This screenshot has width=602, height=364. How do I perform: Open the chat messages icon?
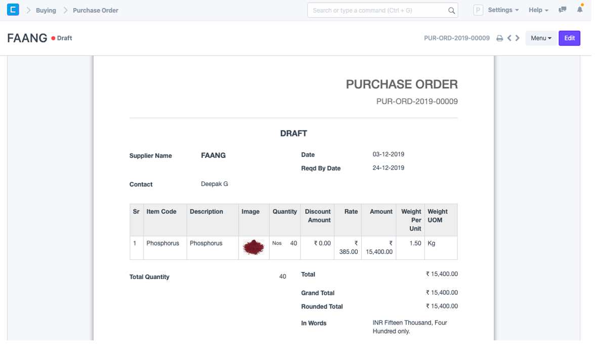click(x=563, y=10)
